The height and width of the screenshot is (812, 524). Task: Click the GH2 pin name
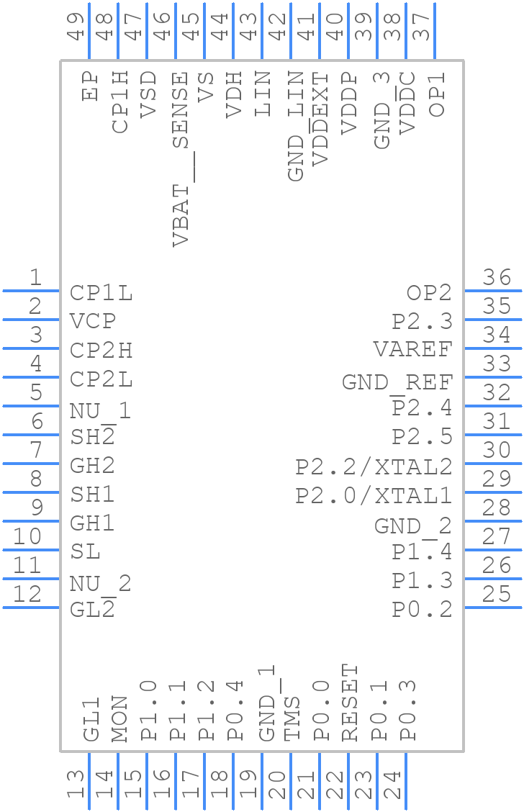[x=92, y=466]
